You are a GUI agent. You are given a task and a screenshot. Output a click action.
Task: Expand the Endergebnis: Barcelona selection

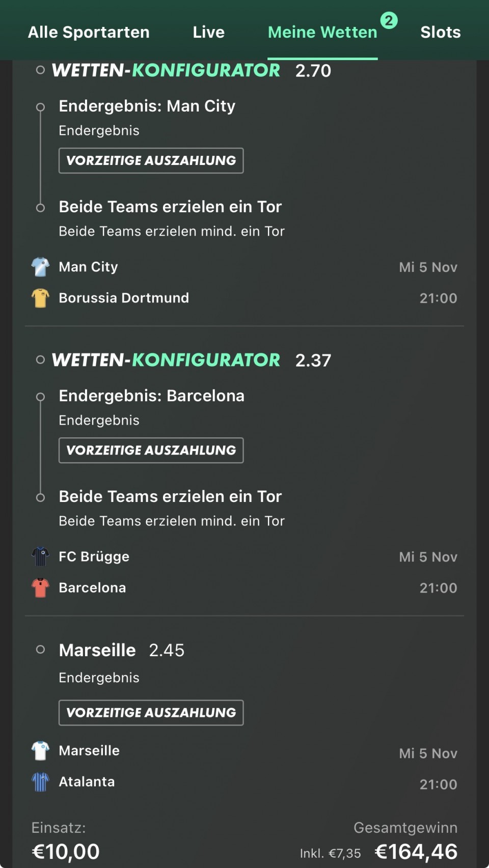[x=151, y=396]
